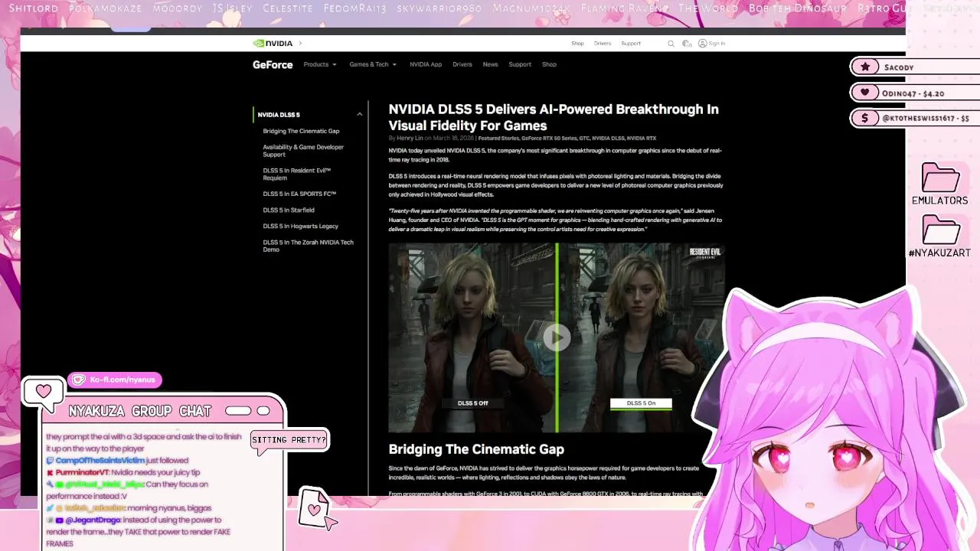The height and width of the screenshot is (551, 980).
Task: Open News in the GeForce menu
Action: pyautogui.click(x=490, y=64)
